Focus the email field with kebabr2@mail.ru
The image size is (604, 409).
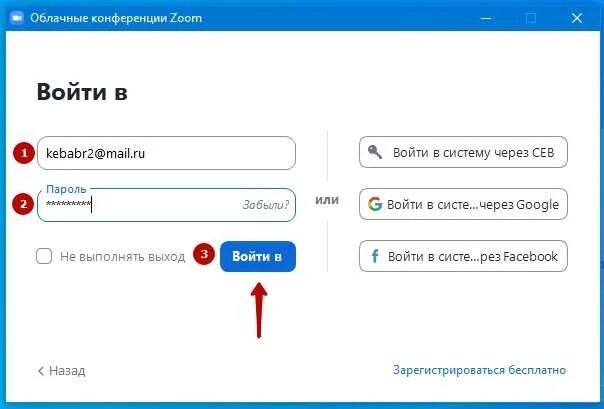[166, 153]
